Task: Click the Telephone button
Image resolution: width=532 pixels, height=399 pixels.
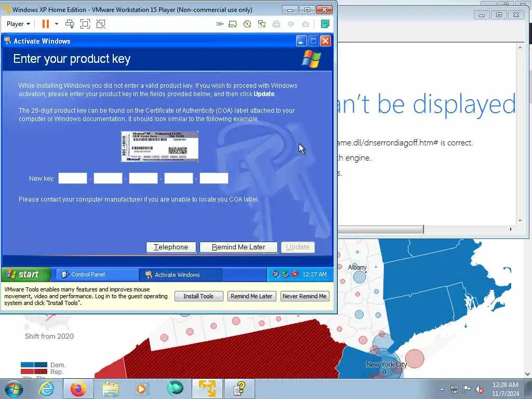Action: (171, 247)
